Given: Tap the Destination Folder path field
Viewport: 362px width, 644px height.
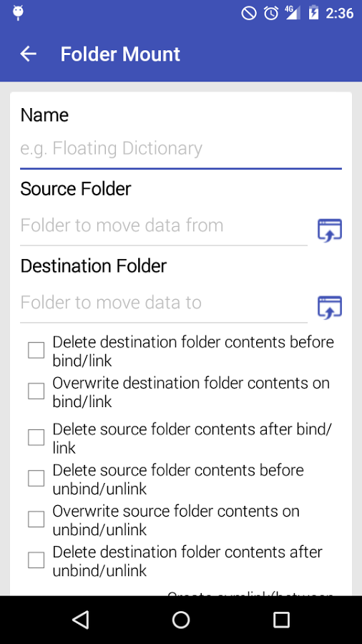Looking at the screenshot, I should (164, 303).
